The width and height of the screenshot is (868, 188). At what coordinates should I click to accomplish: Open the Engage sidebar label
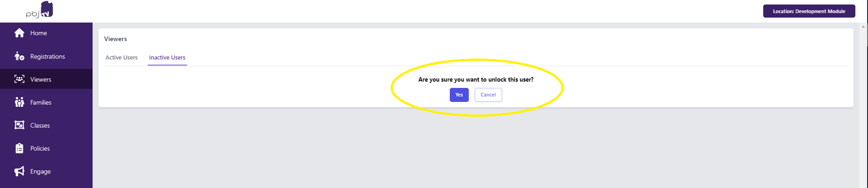[40, 172]
